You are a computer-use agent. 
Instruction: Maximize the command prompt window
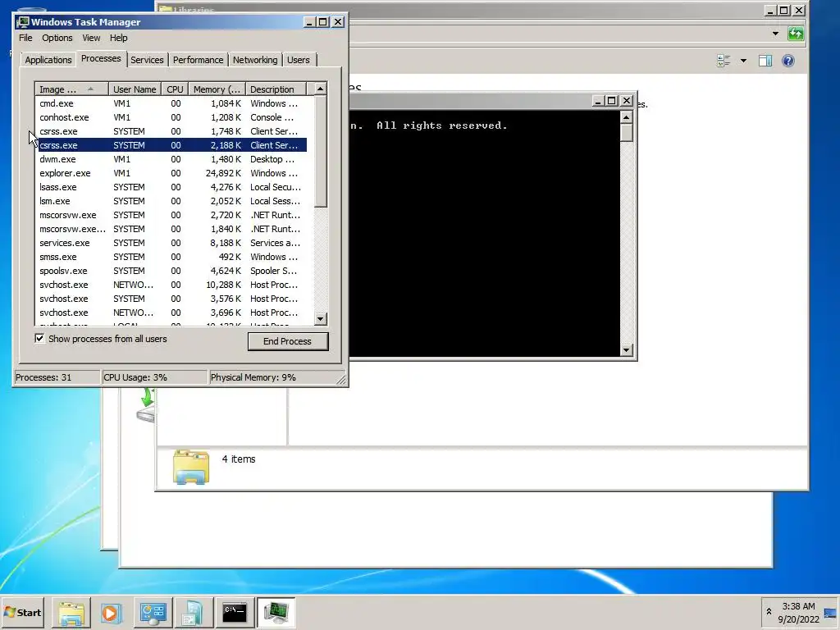click(612, 101)
